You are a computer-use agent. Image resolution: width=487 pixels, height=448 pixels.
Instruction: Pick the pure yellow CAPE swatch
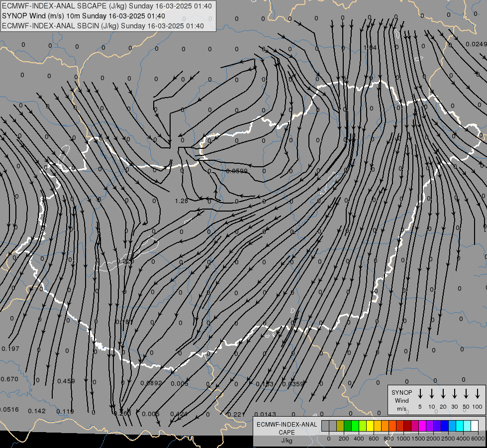point(370,426)
